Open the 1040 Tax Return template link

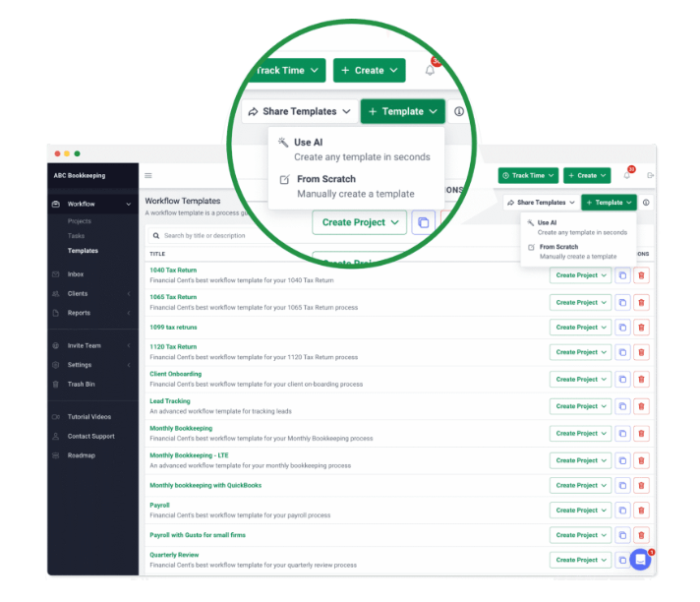(x=173, y=271)
